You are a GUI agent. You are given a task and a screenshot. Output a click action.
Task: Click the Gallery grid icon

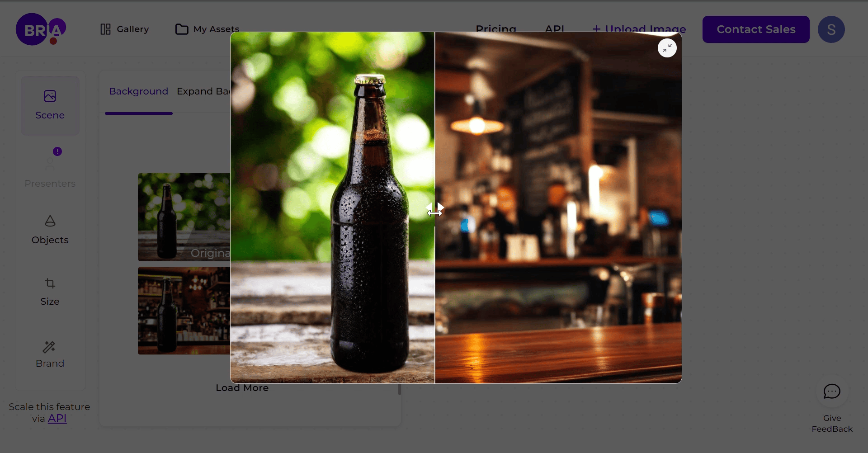click(106, 28)
